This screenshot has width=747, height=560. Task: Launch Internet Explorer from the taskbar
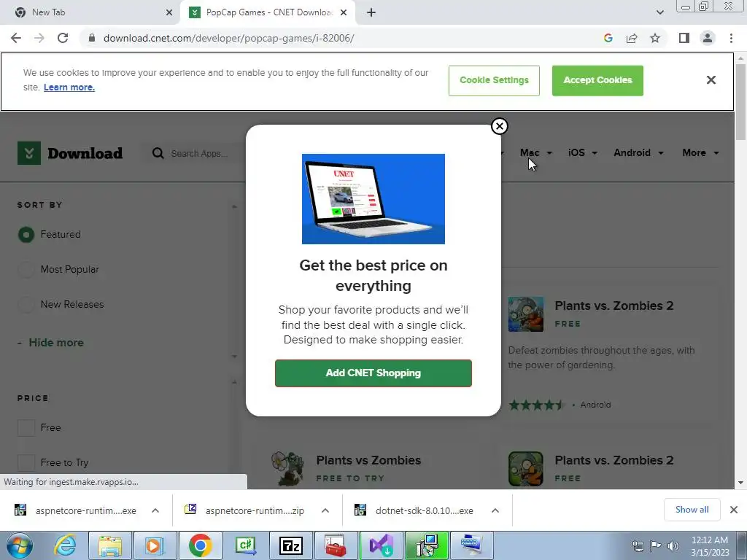pos(64,545)
